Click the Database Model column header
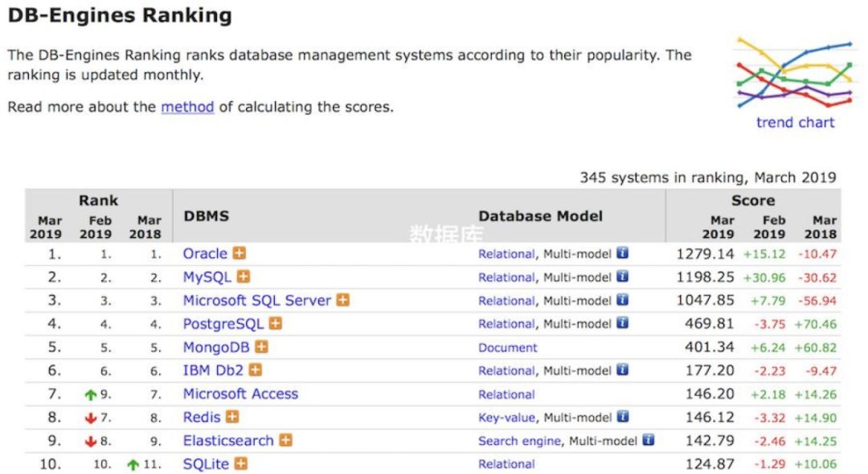The image size is (868, 474). coord(540,215)
